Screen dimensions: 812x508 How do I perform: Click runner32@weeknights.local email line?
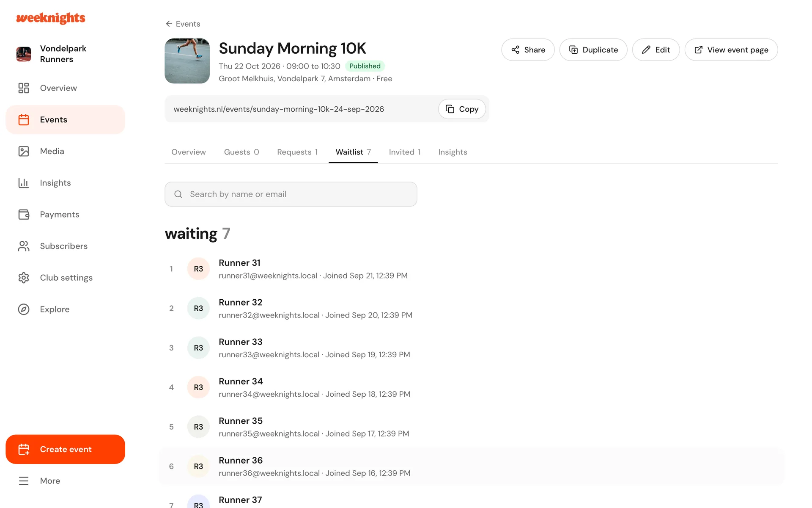(315, 315)
